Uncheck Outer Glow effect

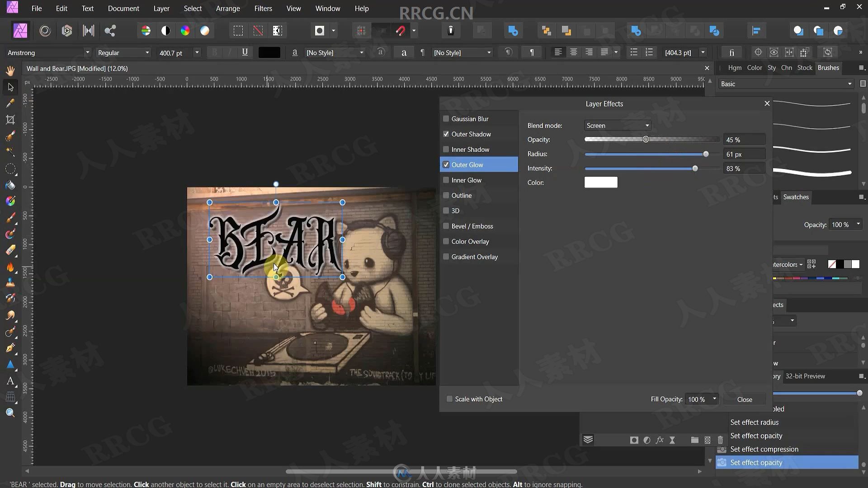click(x=446, y=165)
